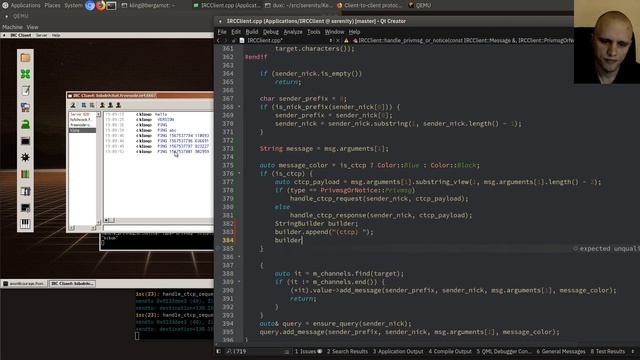Show the Issues output pane

308,351
